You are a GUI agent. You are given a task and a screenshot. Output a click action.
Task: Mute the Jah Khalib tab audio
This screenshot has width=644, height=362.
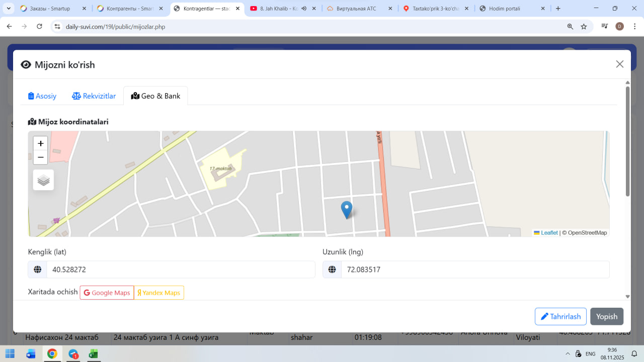[304, 9]
